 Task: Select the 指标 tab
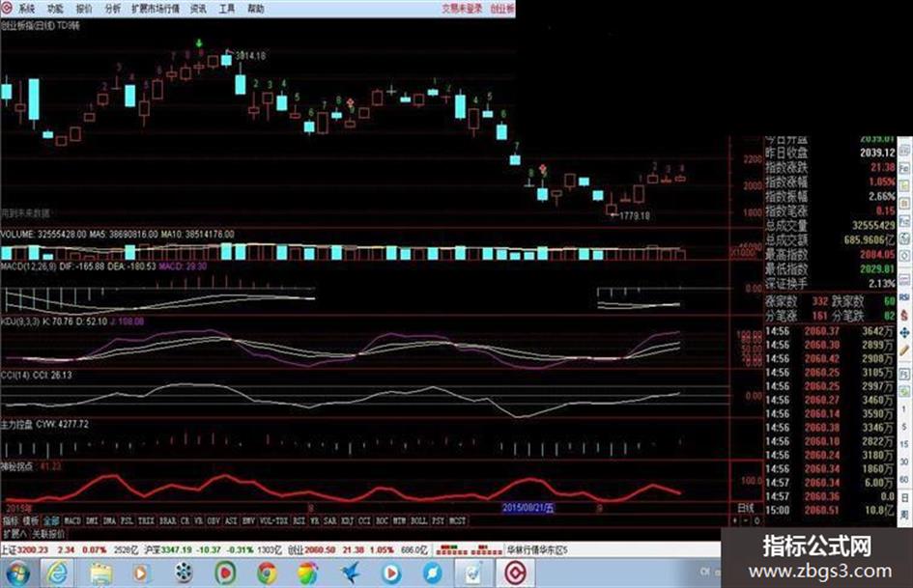(x=11, y=521)
